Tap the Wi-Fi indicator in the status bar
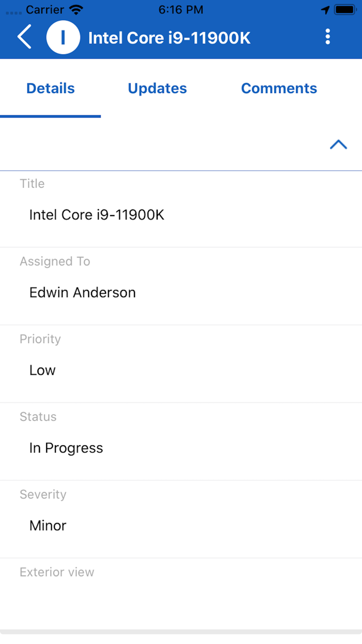 (76, 9)
